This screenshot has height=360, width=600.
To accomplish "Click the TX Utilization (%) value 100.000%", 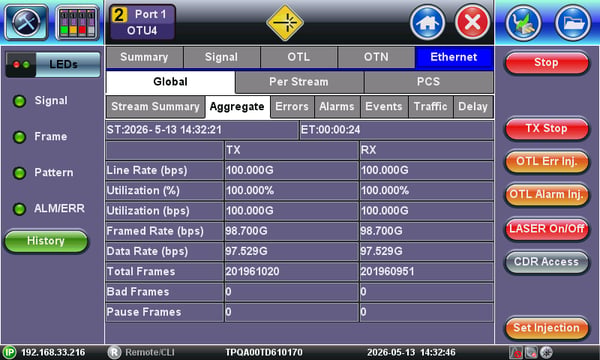I will tap(250, 191).
